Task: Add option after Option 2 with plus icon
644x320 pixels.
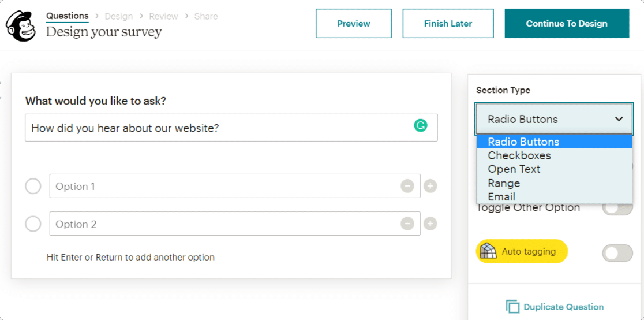Action: [x=430, y=224]
